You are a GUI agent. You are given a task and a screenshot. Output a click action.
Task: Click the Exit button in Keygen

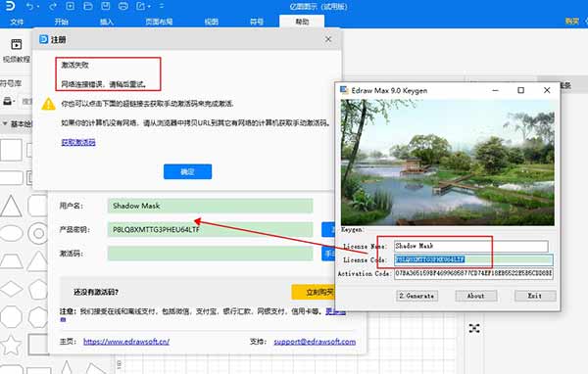click(535, 296)
